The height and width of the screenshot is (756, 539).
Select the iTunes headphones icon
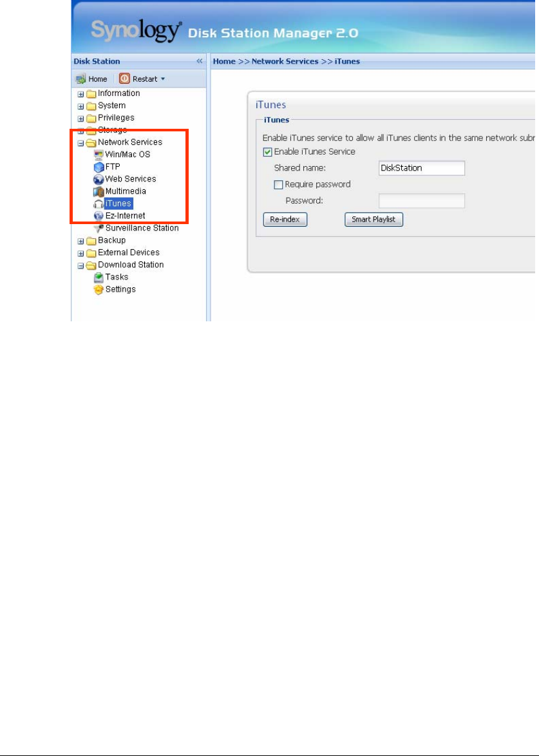(99, 204)
